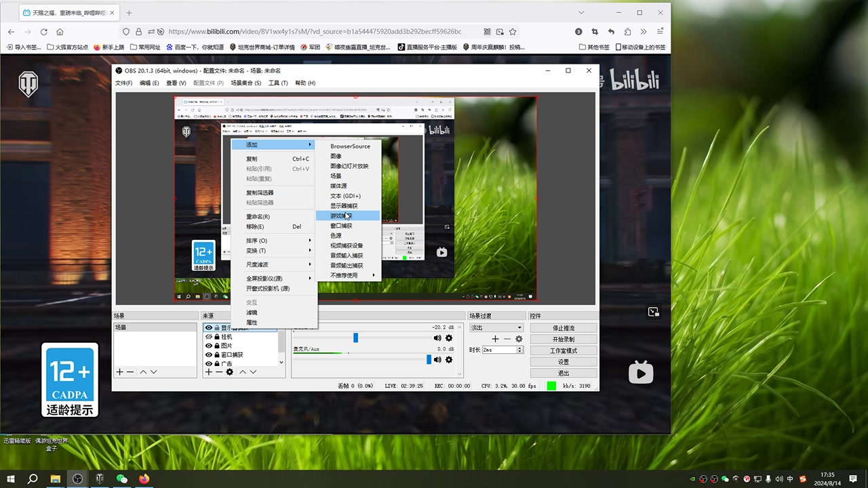Remove selected source with minus icon
This screenshot has height=488, width=868.
coord(218,372)
